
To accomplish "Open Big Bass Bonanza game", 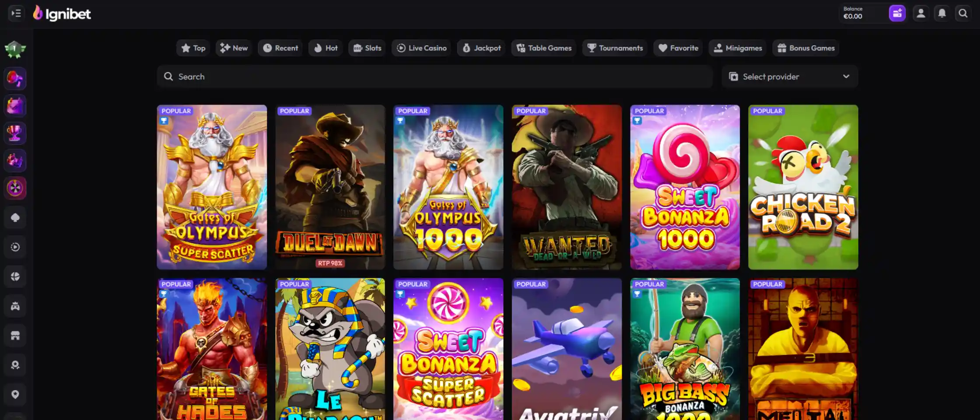I will point(685,349).
